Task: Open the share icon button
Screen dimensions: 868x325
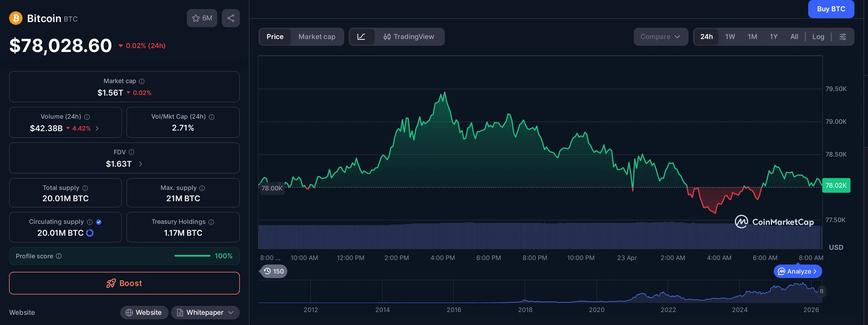Action: (231, 18)
